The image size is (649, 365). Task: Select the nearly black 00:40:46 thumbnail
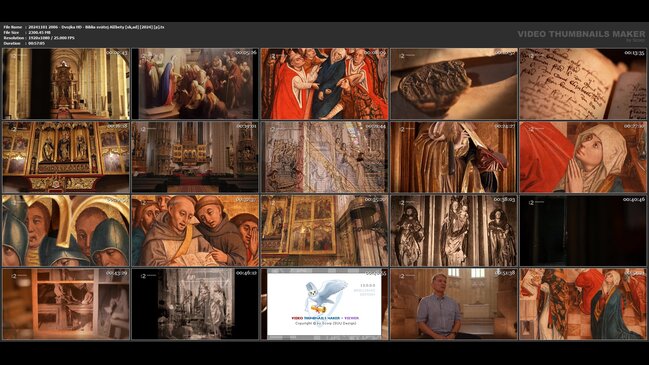(x=583, y=231)
